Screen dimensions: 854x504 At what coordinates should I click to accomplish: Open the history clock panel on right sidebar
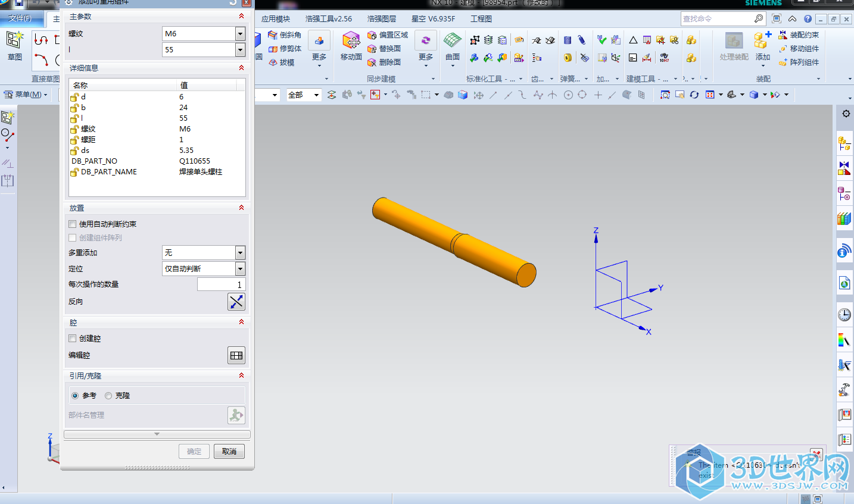tap(844, 315)
